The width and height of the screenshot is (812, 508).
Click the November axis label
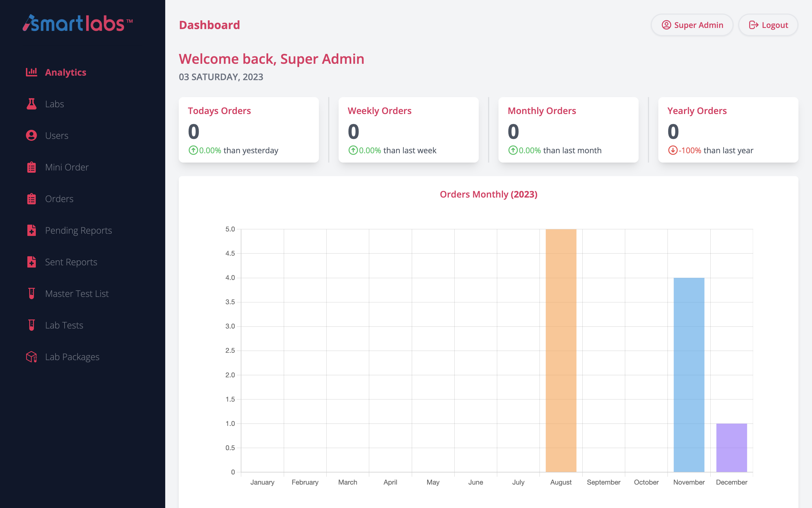tap(689, 482)
